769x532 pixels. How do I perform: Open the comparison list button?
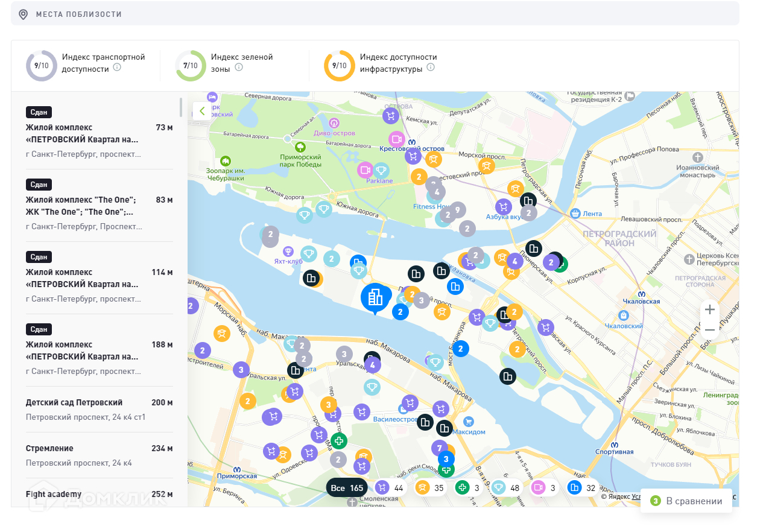(x=686, y=501)
